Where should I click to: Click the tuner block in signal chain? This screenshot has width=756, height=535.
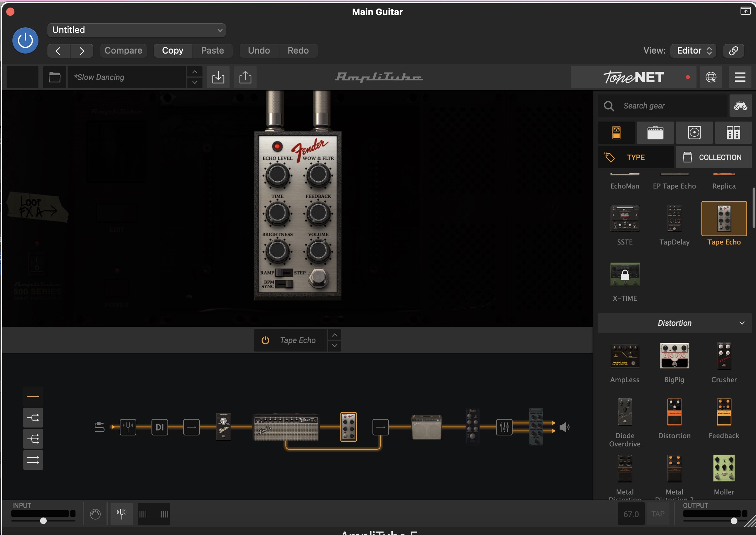coord(128,427)
